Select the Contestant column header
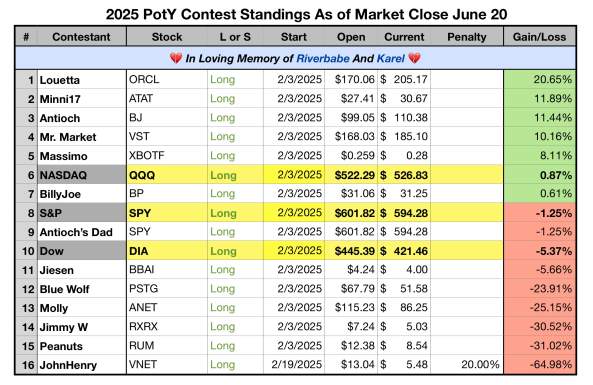 click(82, 37)
